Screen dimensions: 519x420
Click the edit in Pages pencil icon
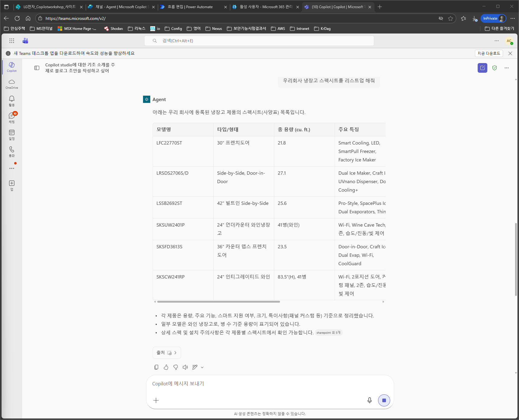[x=195, y=367]
